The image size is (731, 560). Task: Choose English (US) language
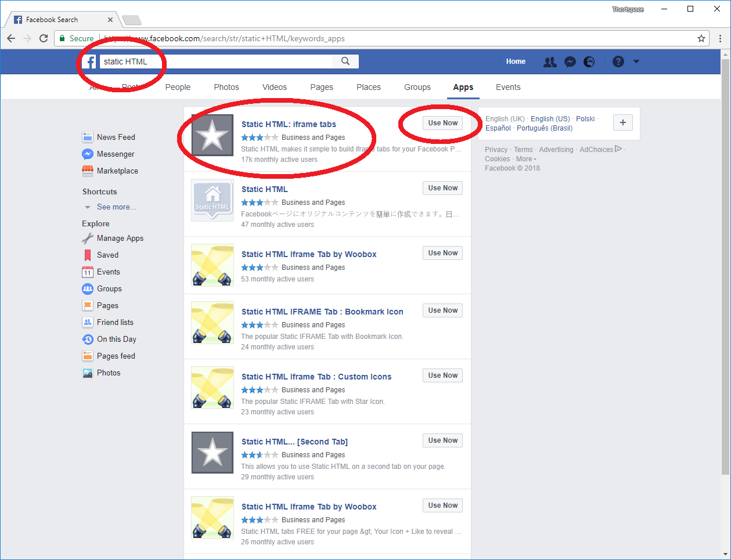[x=550, y=119]
